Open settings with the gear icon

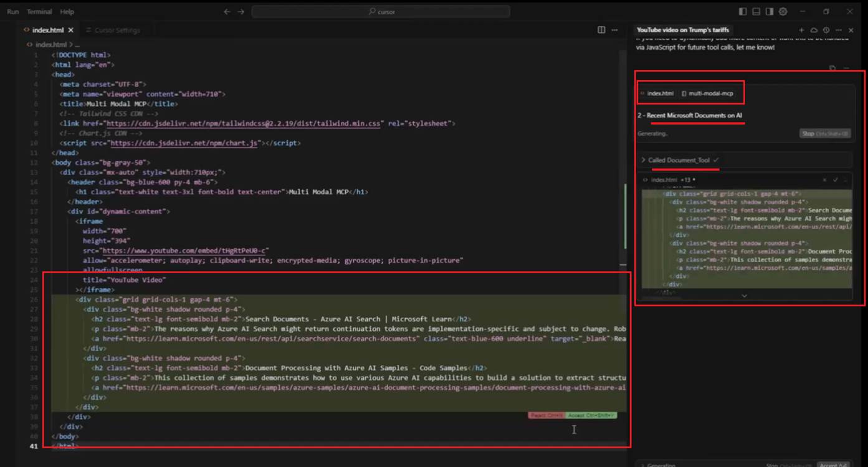tap(783, 12)
